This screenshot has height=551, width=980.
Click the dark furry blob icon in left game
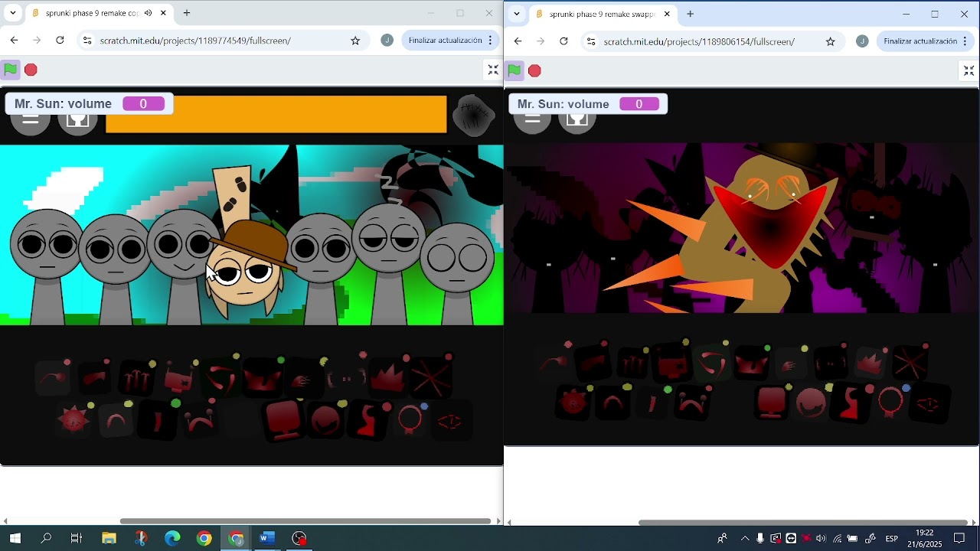tap(474, 116)
